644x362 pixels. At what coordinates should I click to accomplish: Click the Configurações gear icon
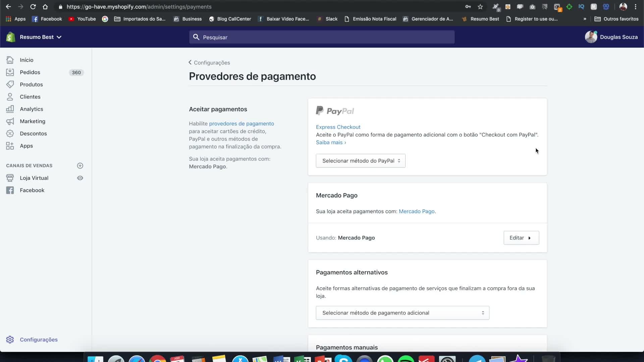[10, 340]
